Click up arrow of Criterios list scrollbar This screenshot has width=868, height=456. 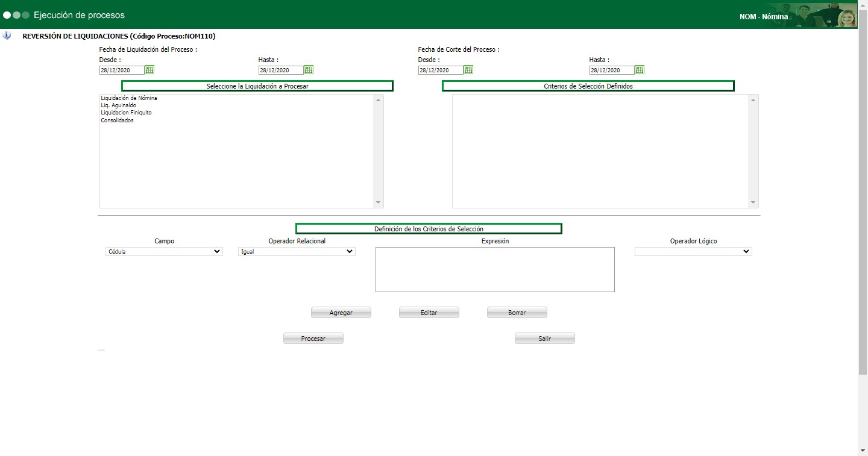pos(753,100)
